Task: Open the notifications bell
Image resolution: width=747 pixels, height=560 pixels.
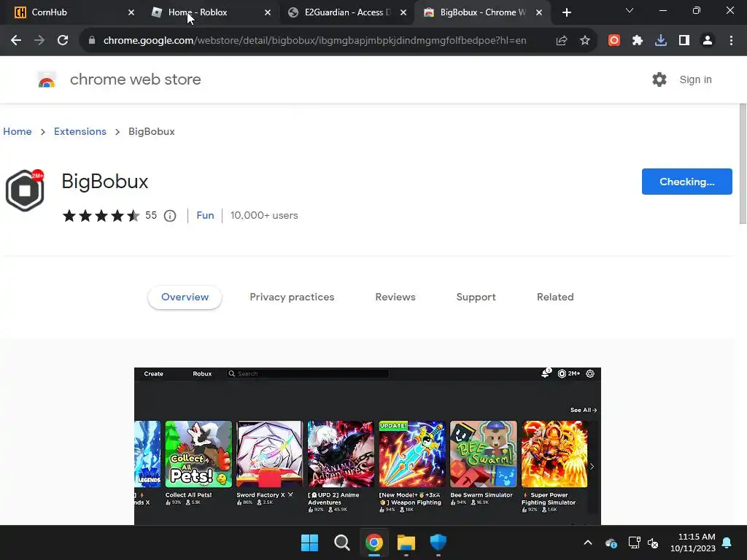Action: [727, 542]
